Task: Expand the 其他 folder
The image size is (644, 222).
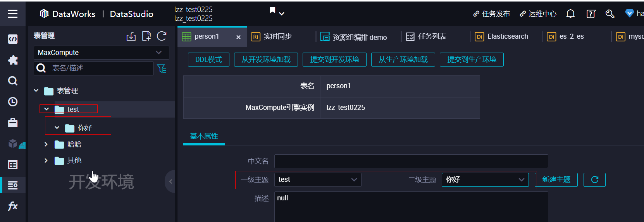Action: pos(46,161)
